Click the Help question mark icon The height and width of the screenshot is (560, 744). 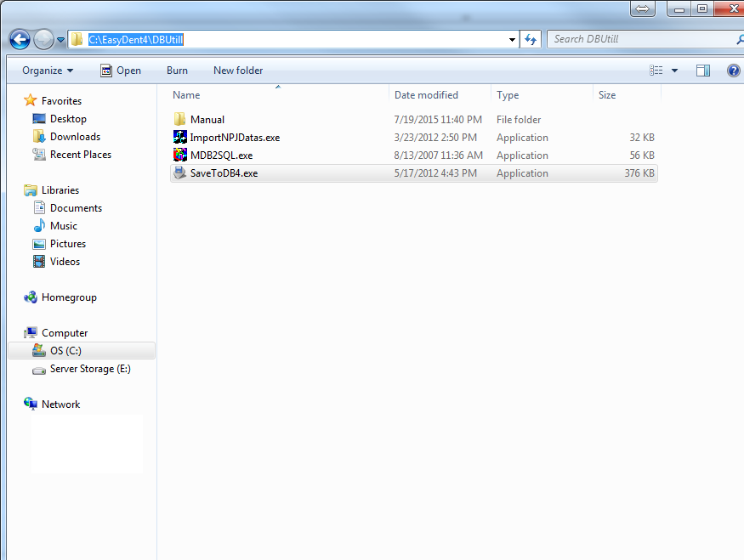[x=734, y=71]
